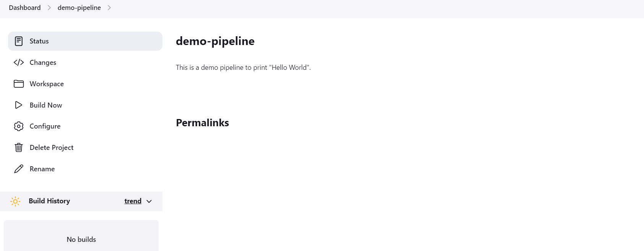Go to the Dashboard breadcrumb link
Viewport: 644px width, 251px height.
tap(25, 8)
